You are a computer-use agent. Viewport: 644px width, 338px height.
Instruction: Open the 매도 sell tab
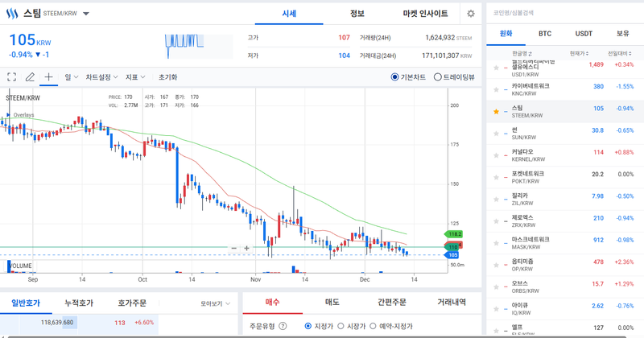331,303
